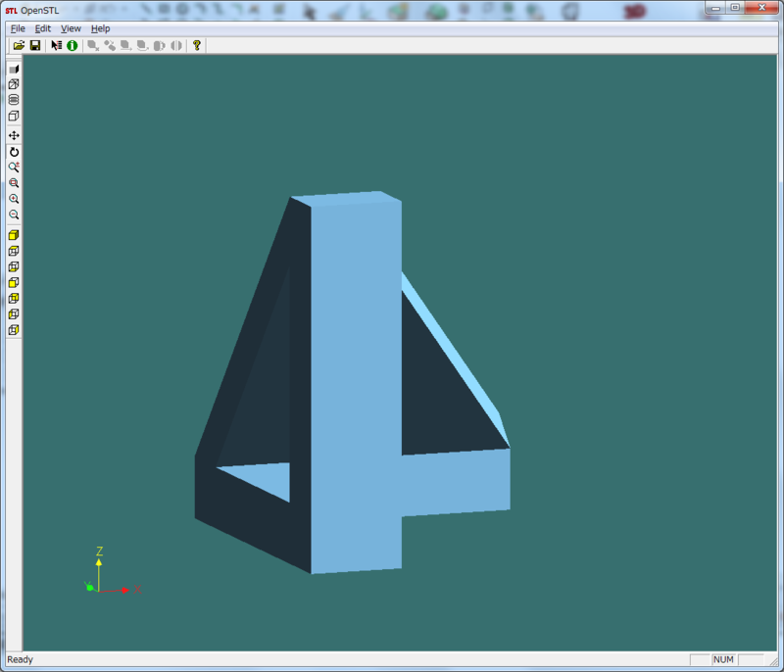Screen dimensions: 784x672
Task: Zoom out with minus magnifier
Action: tap(14, 215)
